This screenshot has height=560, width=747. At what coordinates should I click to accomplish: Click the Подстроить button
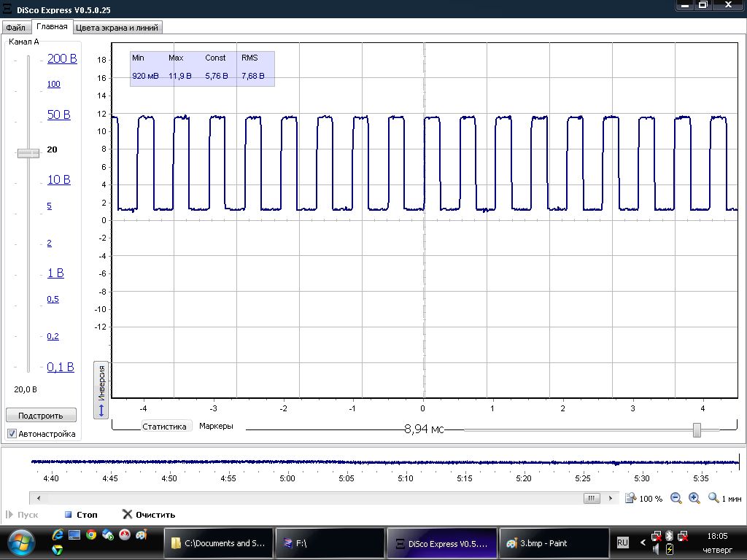(41, 415)
